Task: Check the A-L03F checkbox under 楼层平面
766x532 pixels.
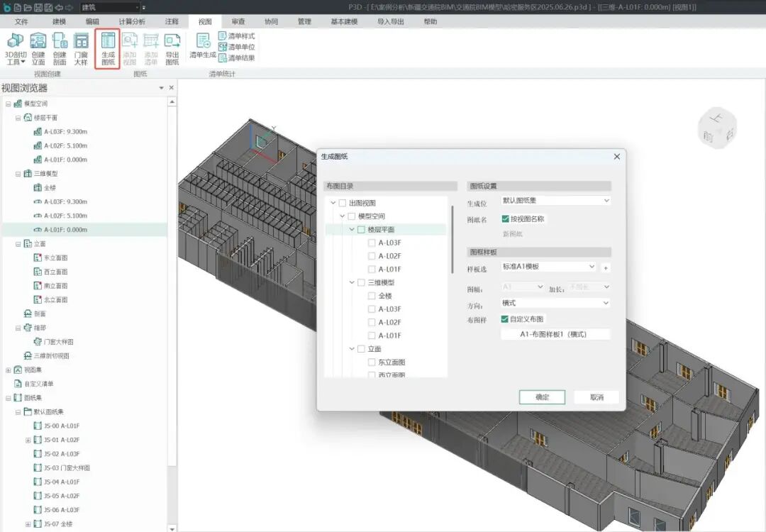Action: click(x=372, y=243)
